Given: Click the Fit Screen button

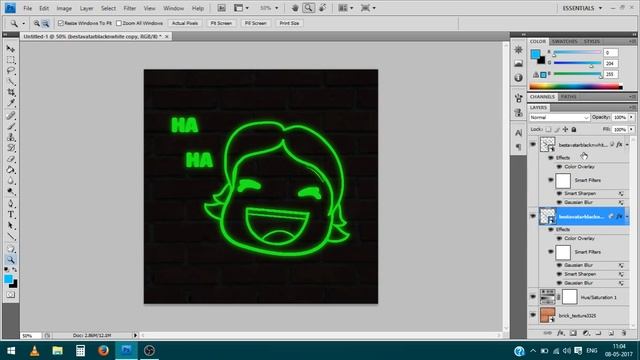Looking at the screenshot, I should click(221, 23).
